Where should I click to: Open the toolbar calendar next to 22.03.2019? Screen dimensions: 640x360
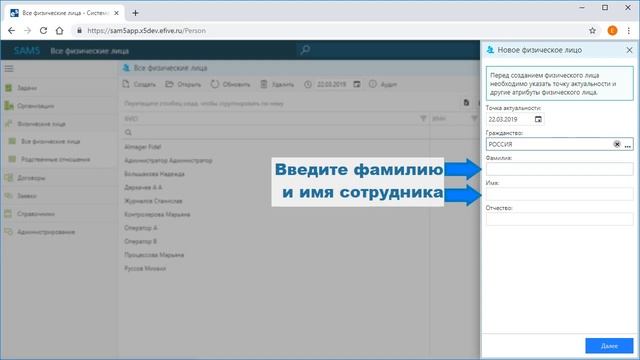[x=357, y=84]
